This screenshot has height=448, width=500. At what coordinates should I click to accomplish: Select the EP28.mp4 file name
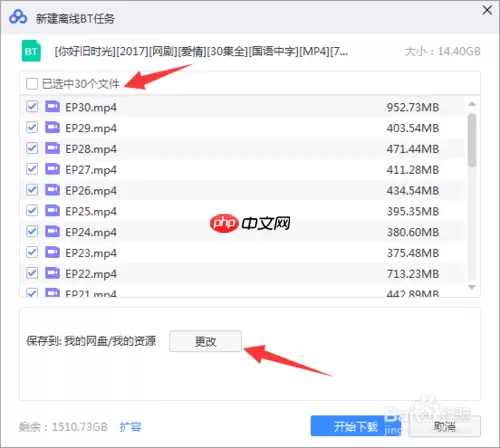point(91,149)
